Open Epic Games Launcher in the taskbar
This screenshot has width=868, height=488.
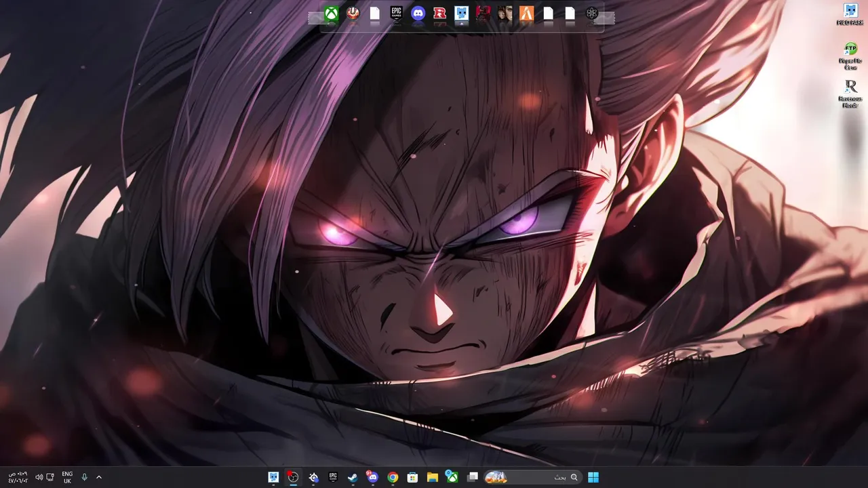coord(333,477)
